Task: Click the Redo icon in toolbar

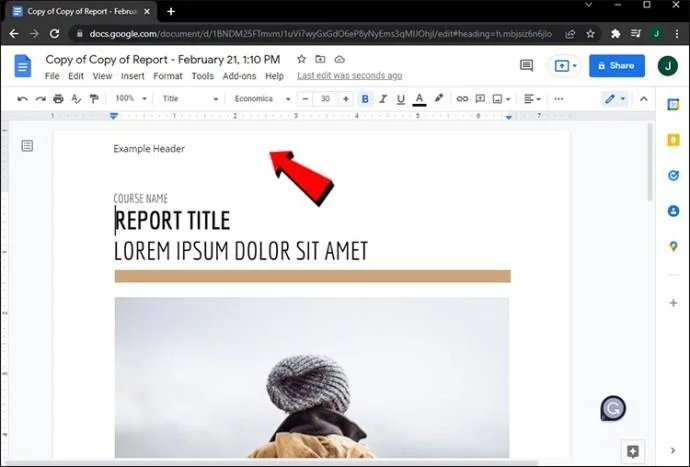Action: pyautogui.click(x=40, y=99)
